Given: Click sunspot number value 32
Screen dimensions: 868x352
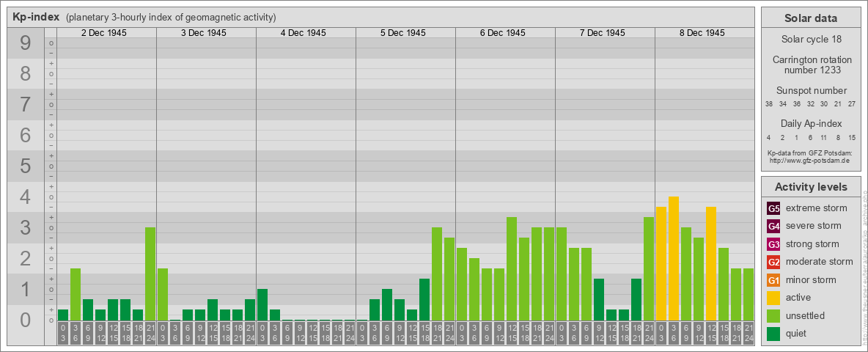Looking at the screenshot, I should 810,104.
